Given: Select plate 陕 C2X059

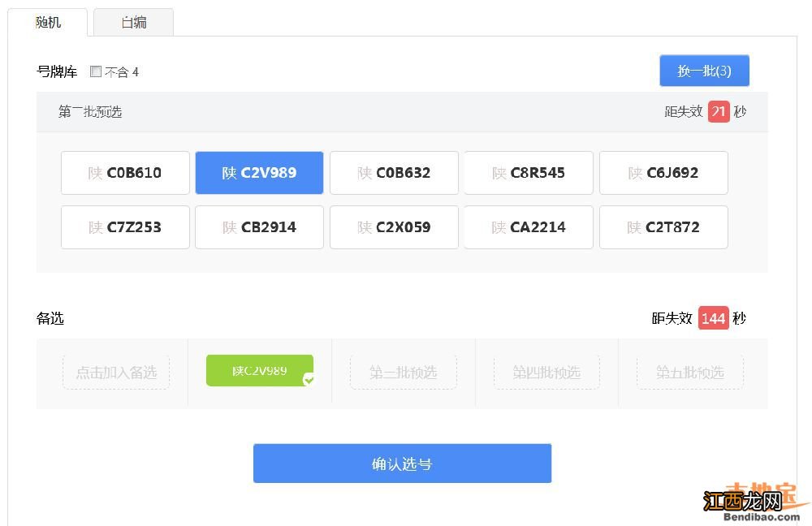Looking at the screenshot, I should 394,227.
